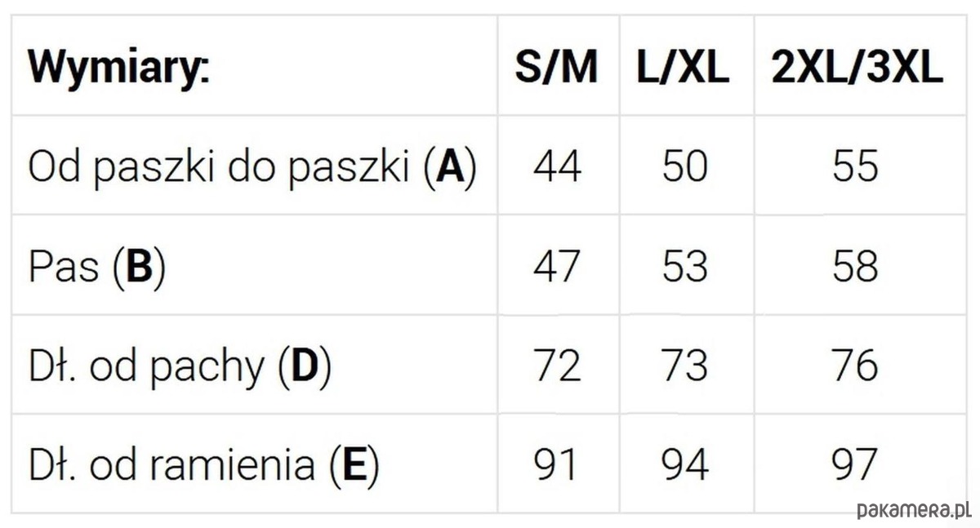Viewport: 980px width, 528px height.
Task: Click the value 53 in Pas row
Action: (684, 267)
